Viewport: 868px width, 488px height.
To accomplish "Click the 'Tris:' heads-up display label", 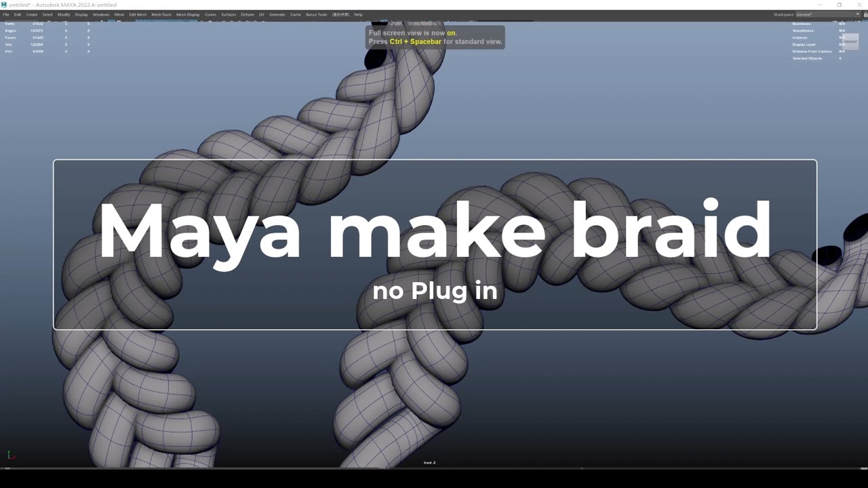I will coord(9,44).
